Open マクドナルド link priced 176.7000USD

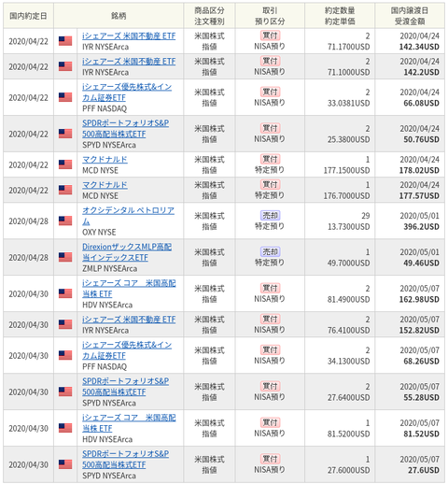[105, 185]
